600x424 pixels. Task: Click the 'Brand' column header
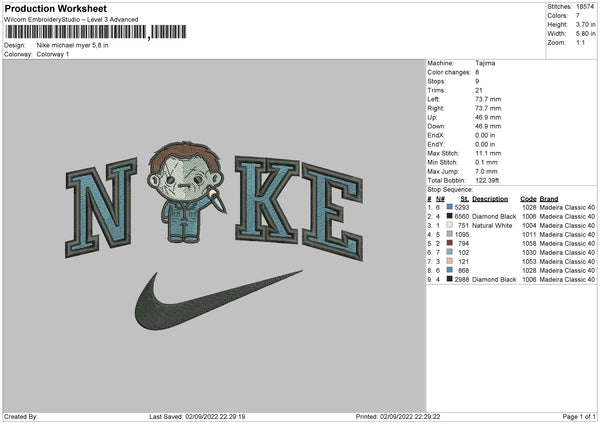click(x=549, y=199)
